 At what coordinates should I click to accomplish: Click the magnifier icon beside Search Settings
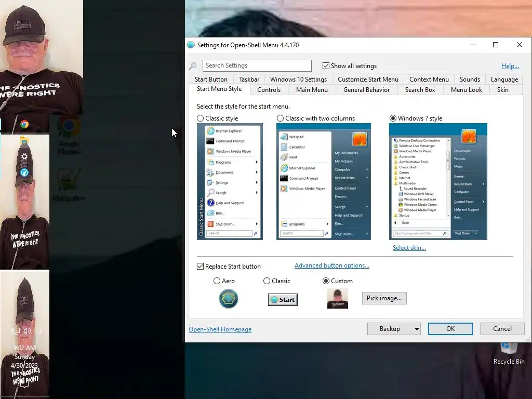point(193,65)
